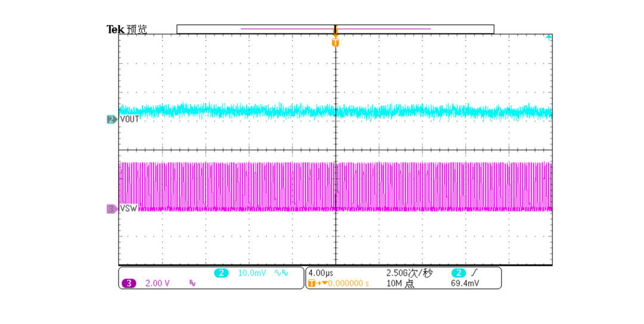
Task: Click the rising edge trigger slope icon
Action: [x=474, y=273]
